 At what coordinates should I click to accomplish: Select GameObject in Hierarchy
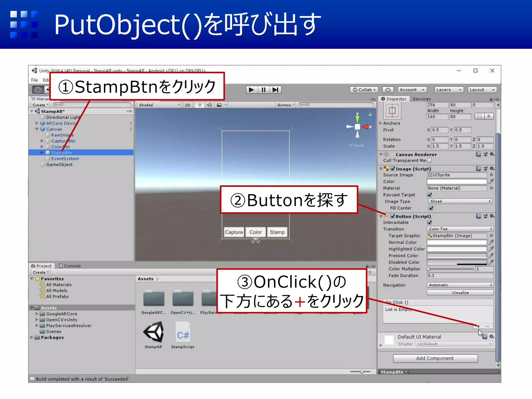click(x=59, y=165)
